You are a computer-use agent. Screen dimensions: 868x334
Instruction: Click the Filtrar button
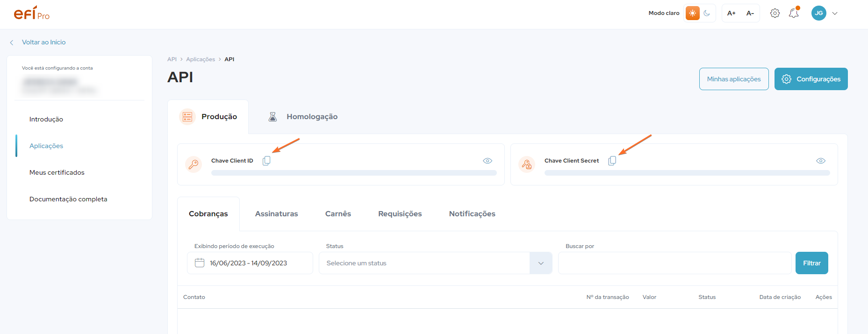click(811, 263)
